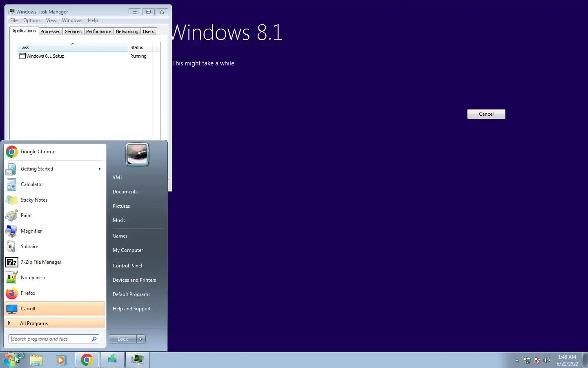This screenshot has width=588, height=368.
Task: Click the search magnifier icon in Start menu
Action: click(x=94, y=339)
